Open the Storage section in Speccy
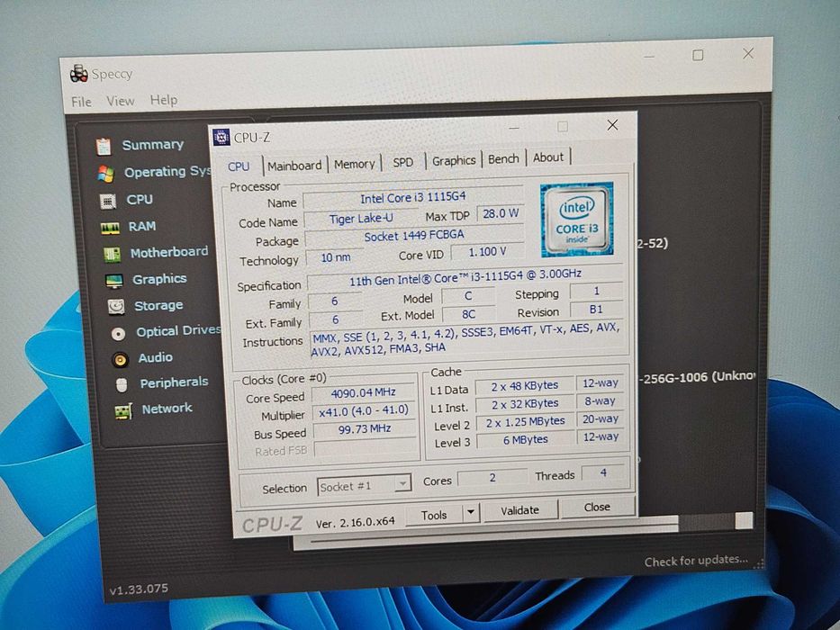The width and height of the screenshot is (840, 630). click(x=158, y=305)
